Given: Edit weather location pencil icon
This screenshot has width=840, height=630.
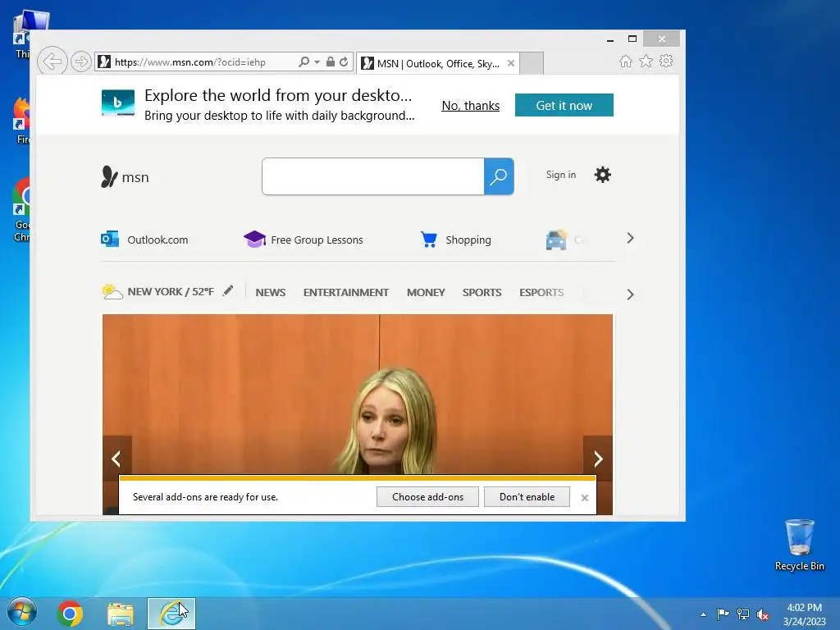Looking at the screenshot, I should pos(228,291).
